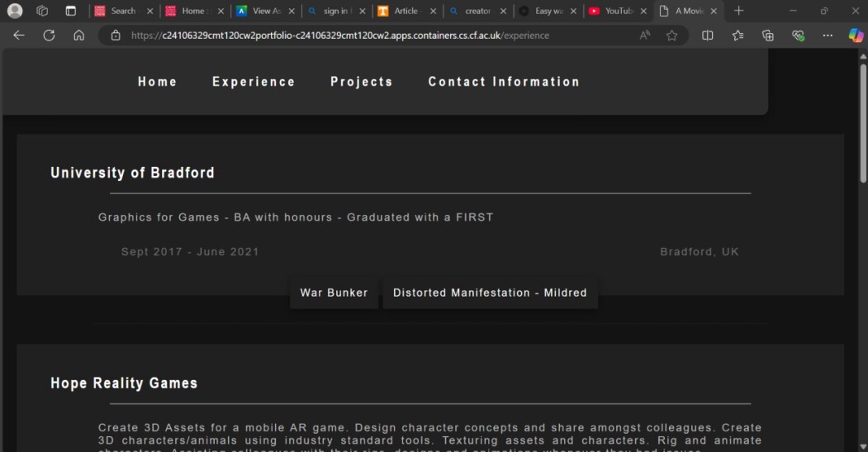Open Settings and more ellipsis menu

(x=828, y=36)
